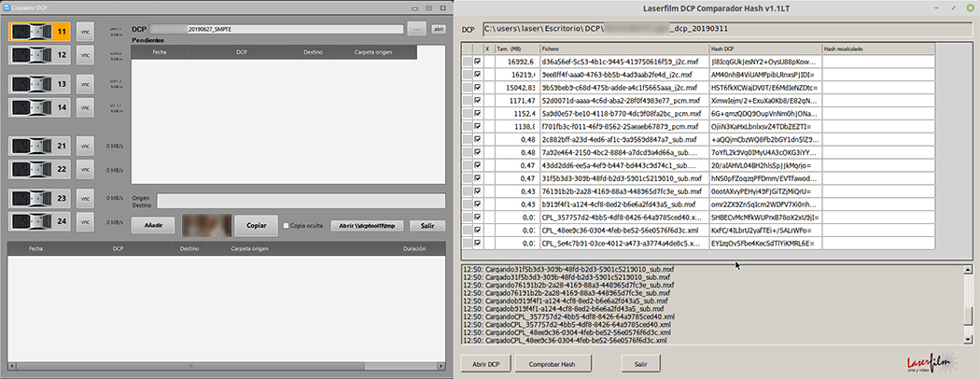Viewport: 980px width, 379px height.
Task: Click the Abrir DCP button
Action: coord(487,363)
